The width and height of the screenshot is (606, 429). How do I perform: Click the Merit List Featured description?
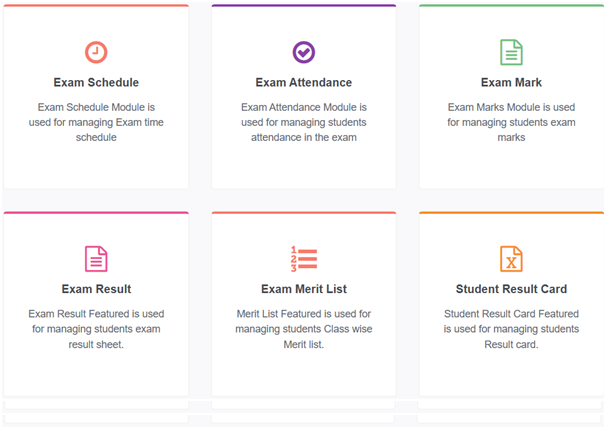click(x=304, y=329)
